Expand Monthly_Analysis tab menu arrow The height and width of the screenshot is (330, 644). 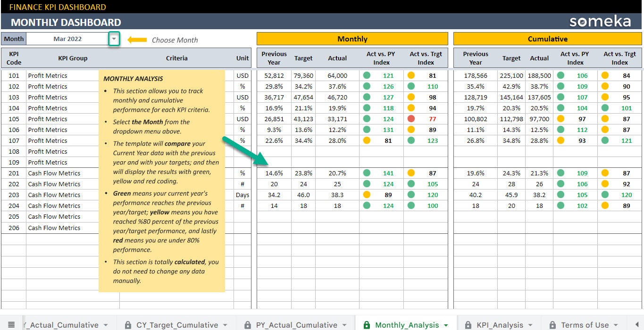pyautogui.click(x=446, y=325)
